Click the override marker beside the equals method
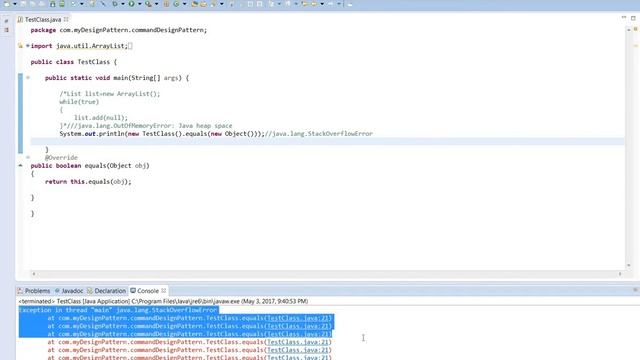 click(20, 165)
